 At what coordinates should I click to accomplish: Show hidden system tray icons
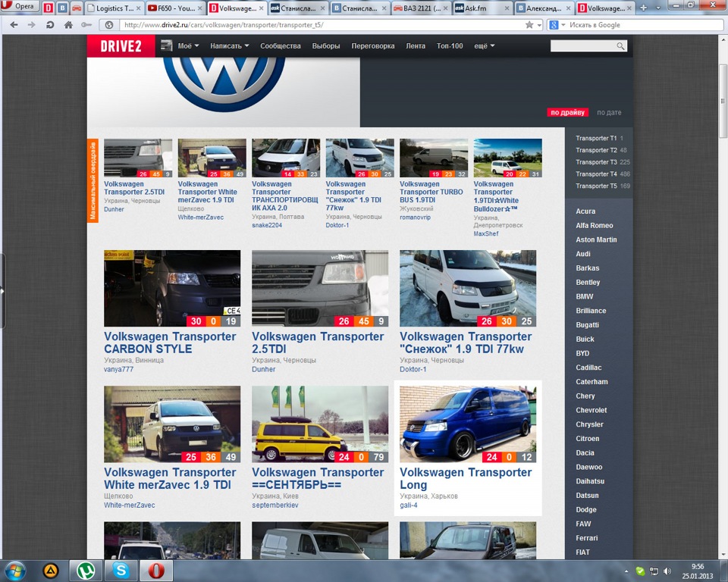pyautogui.click(x=626, y=571)
